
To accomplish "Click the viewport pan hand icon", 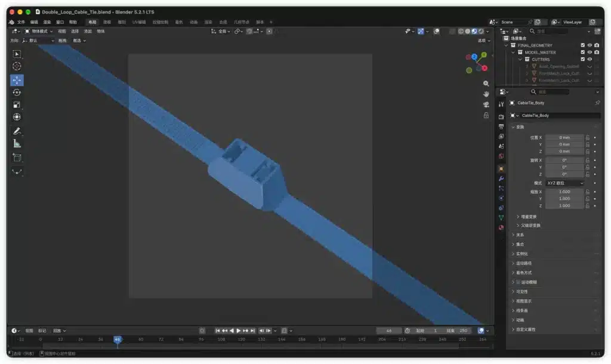I will tap(486, 94).
